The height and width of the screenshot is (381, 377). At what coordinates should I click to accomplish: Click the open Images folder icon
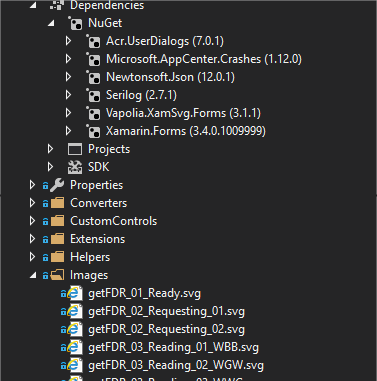click(57, 275)
